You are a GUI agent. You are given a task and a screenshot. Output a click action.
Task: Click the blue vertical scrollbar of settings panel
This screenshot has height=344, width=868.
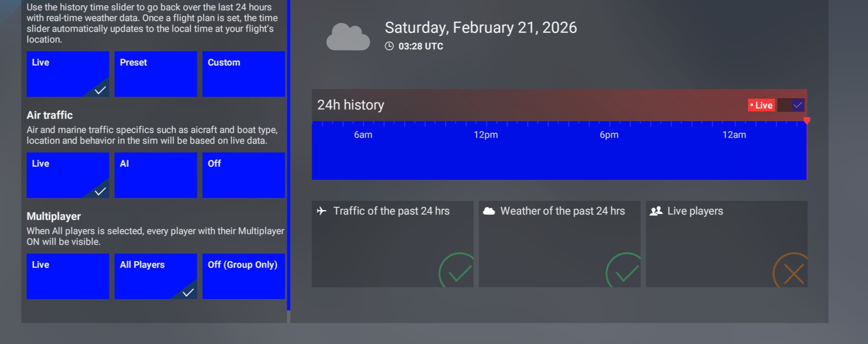[289, 155]
